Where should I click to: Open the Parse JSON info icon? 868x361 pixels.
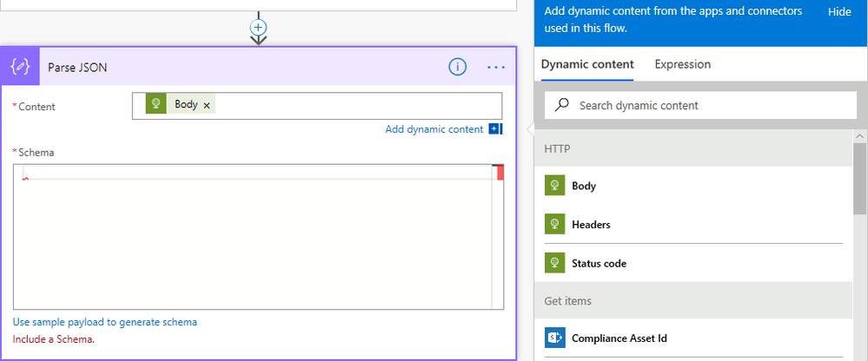pos(458,67)
